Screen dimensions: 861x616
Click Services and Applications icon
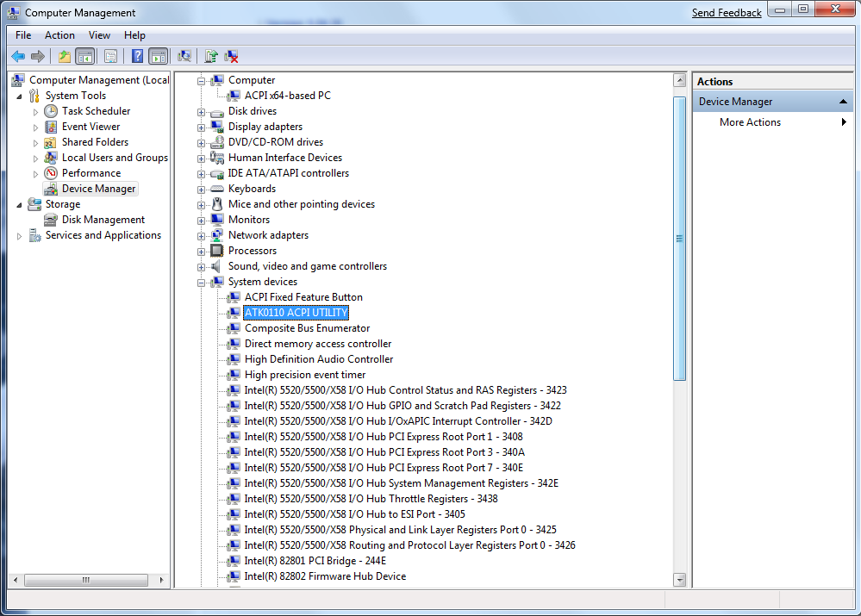pyautogui.click(x=34, y=235)
